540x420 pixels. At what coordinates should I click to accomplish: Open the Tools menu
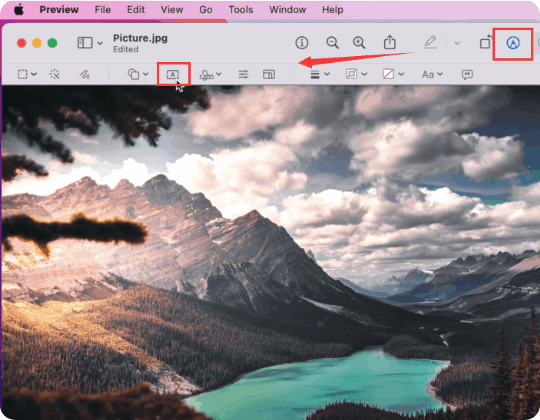[241, 10]
